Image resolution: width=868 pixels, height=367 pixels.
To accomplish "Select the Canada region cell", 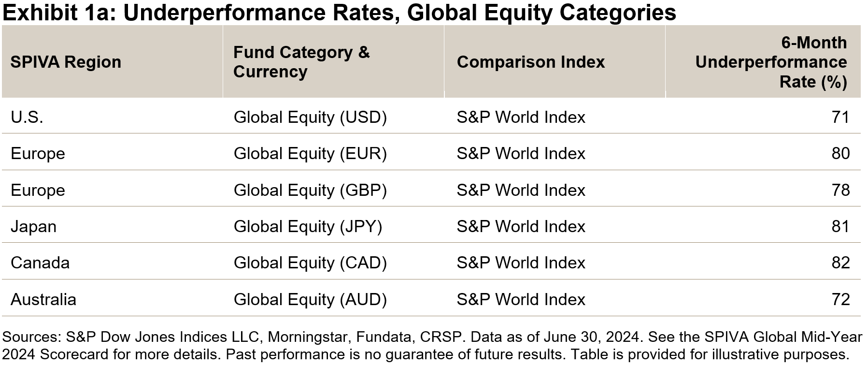I will [40, 263].
